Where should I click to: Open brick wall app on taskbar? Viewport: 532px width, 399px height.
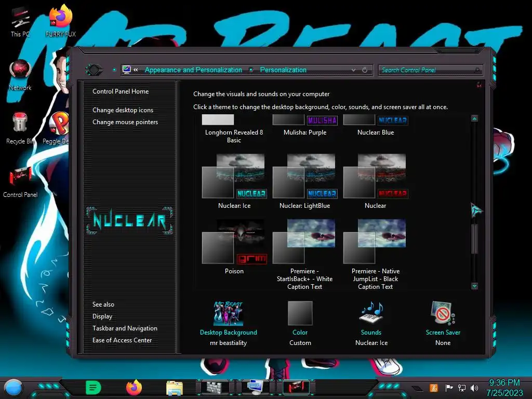(215, 388)
